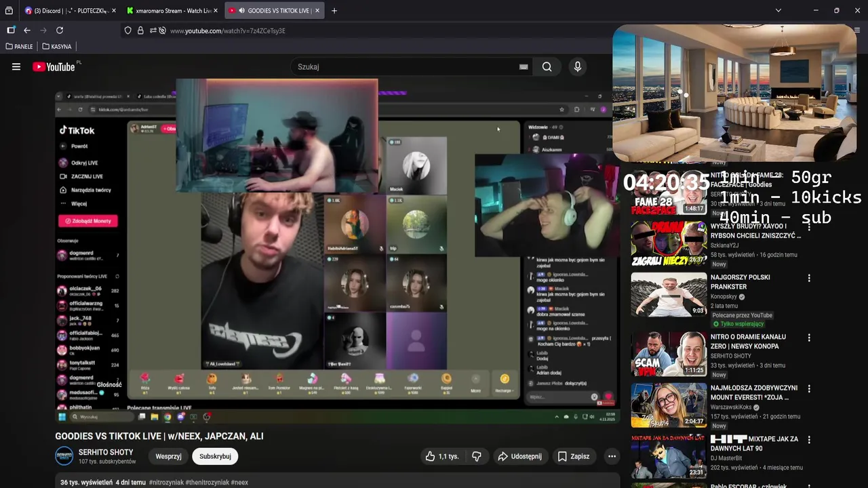
Task: Go forward to the next page
Action: coord(43,30)
